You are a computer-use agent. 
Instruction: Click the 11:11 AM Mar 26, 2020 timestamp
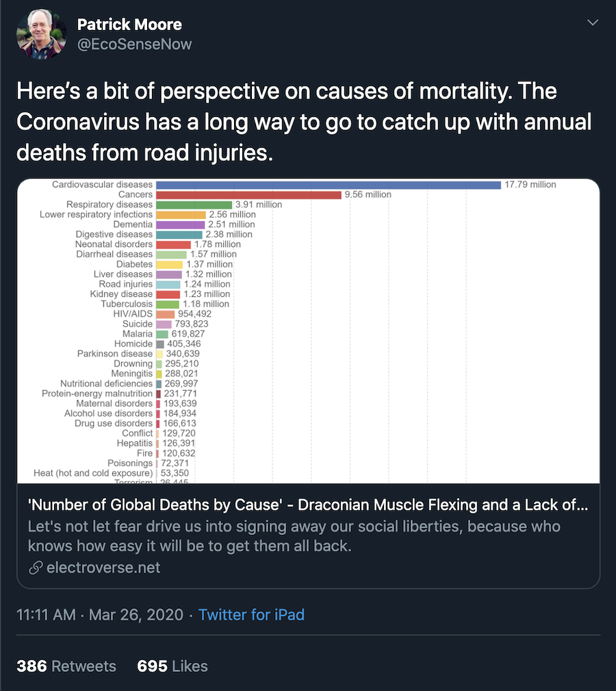point(100,615)
